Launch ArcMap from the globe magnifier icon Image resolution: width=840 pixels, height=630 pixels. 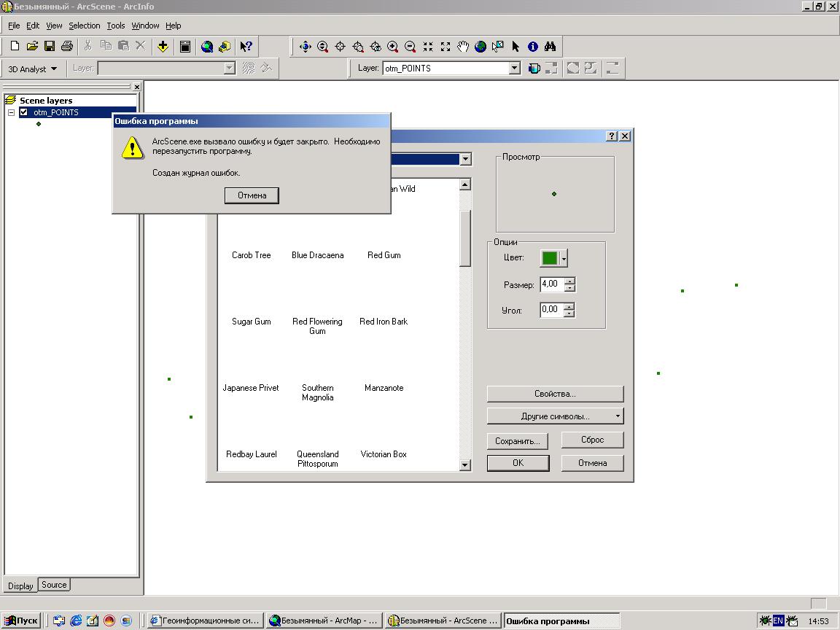207,47
